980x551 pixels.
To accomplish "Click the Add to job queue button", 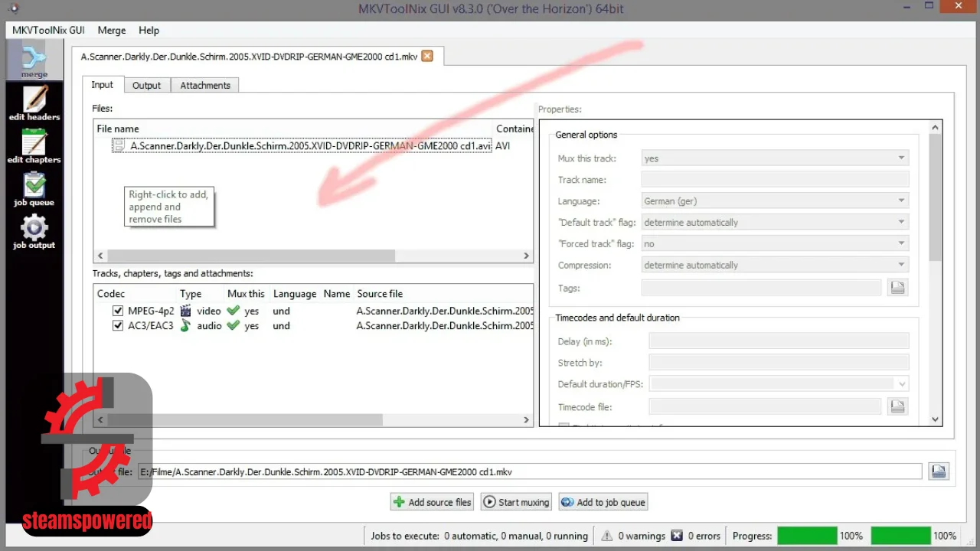I will (x=603, y=502).
